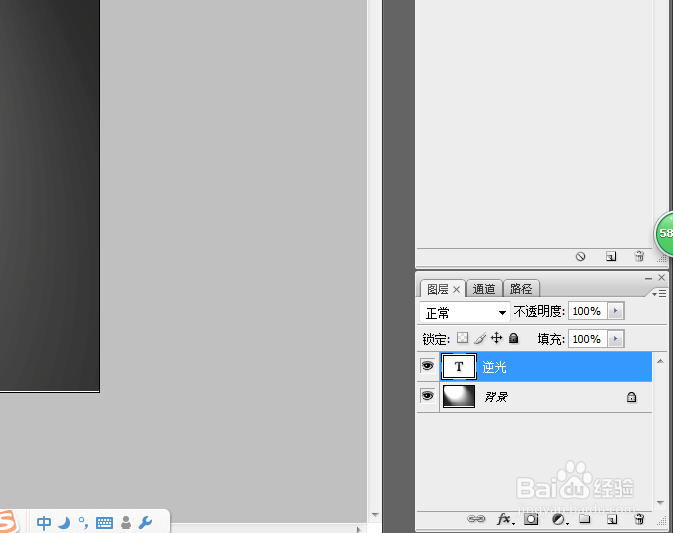
Task: Open the blend mode 正常 dropdown
Action: 465,312
